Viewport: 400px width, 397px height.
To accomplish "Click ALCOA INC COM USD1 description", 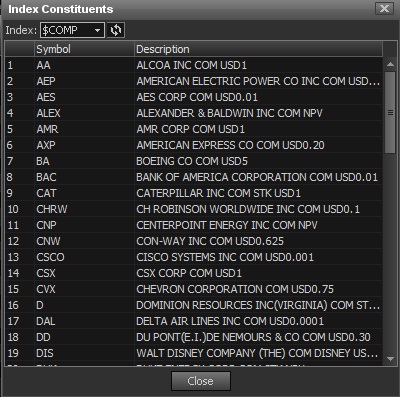I will click(x=192, y=65).
